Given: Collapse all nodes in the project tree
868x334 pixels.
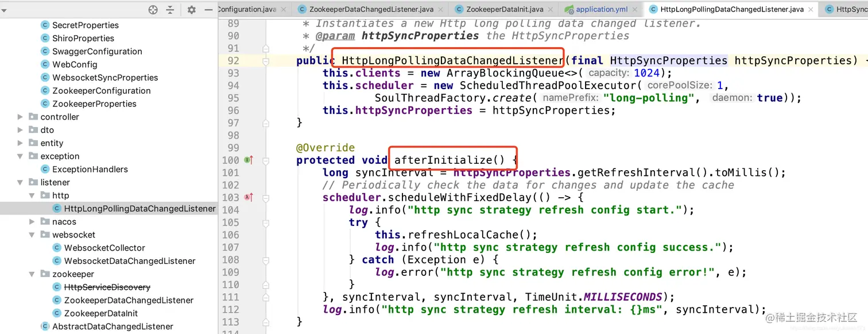Looking at the screenshot, I should point(170,10).
